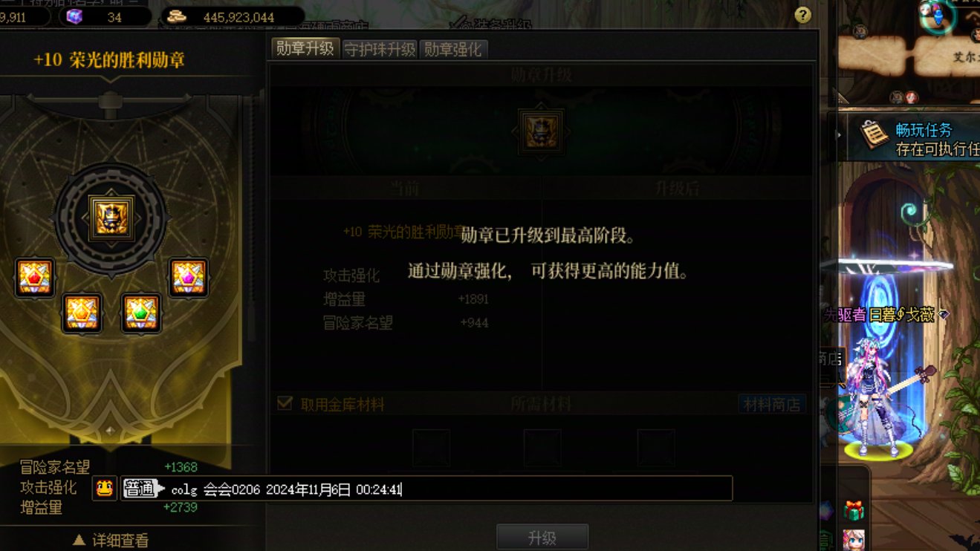Select the red guardian bead slot
The height and width of the screenshot is (551, 980).
[x=35, y=278]
